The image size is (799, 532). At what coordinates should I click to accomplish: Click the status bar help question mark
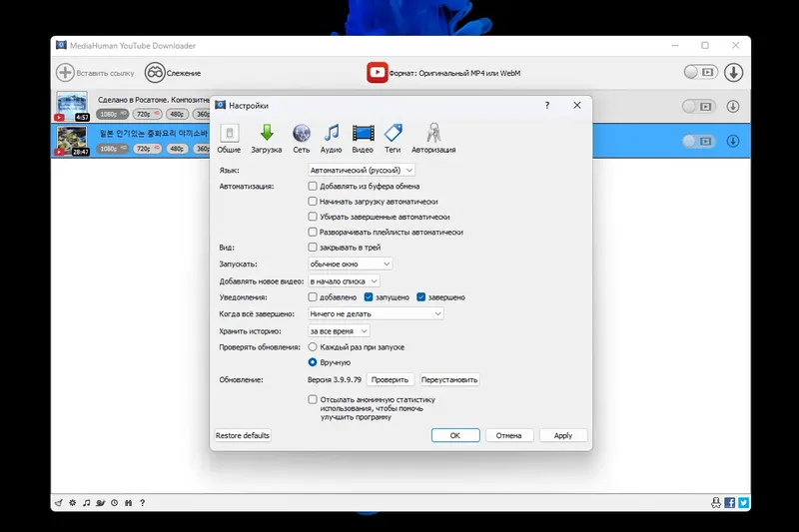tap(143, 503)
